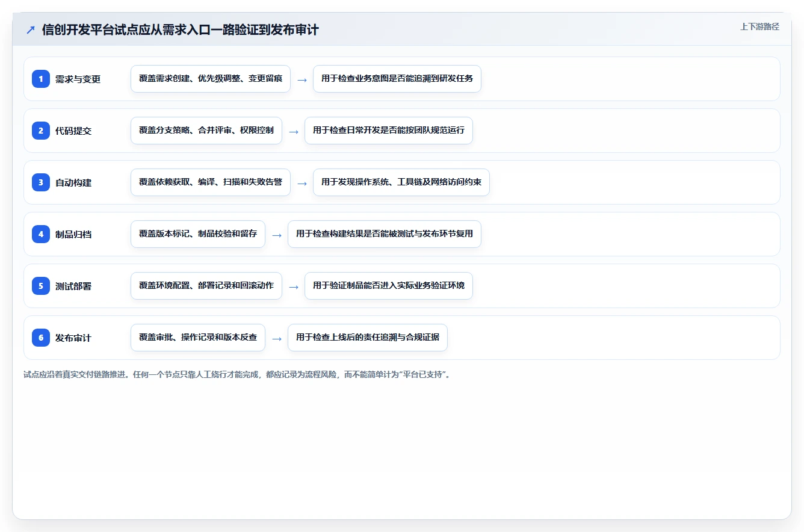
Task: Click the 需求与变更 step label
Action: [78, 79]
